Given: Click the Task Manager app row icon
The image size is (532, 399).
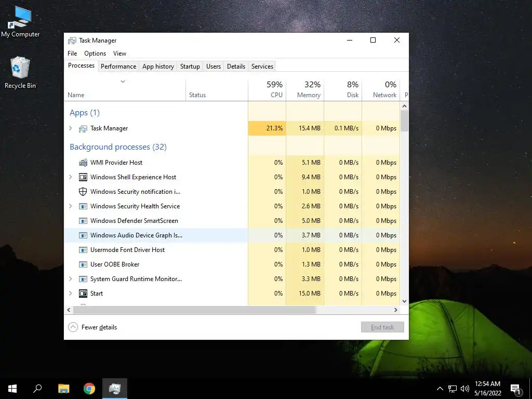Looking at the screenshot, I should pyautogui.click(x=83, y=129).
